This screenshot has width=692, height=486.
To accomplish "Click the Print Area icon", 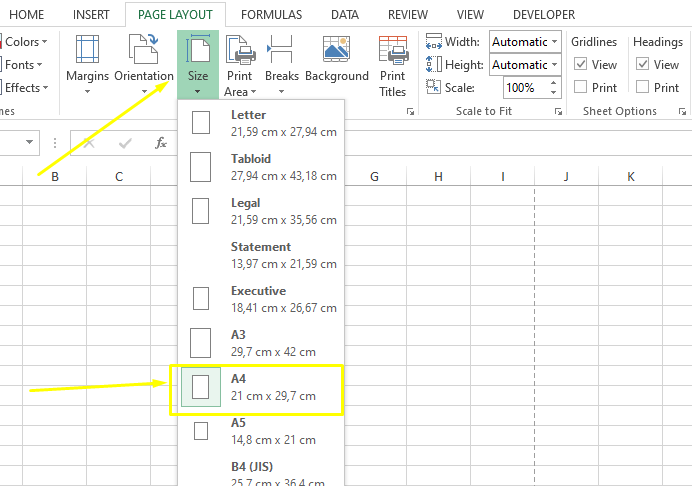I will pyautogui.click(x=241, y=50).
